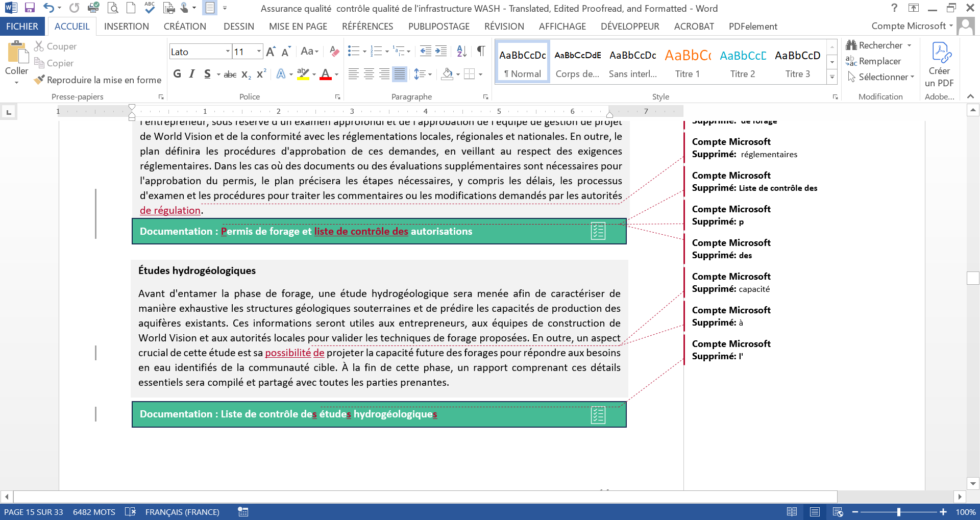The image size is (980, 520).
Task: Switch to the MISE EN PAGE tab
Action: 298,26
